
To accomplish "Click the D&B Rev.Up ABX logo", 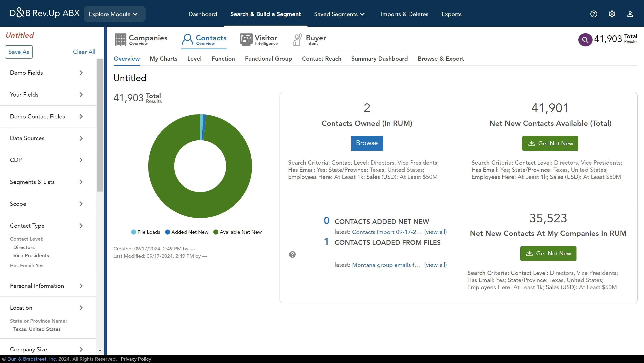I will click(x=45, y=13).
